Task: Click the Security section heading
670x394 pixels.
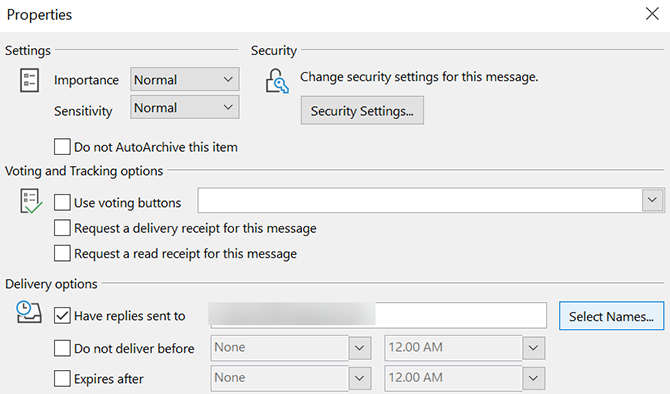Action: point(273,50)
